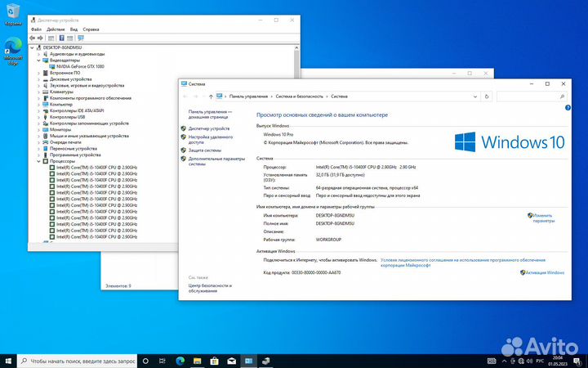Click the Forward arrow in Device Manager toolbar
This screenshot has height=368, width=588.
pos(40,38)
